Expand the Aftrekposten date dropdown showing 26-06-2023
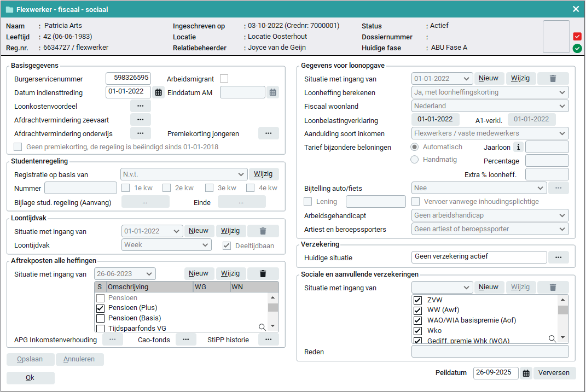Screen dimensions: 586x392 pos(125,274)
